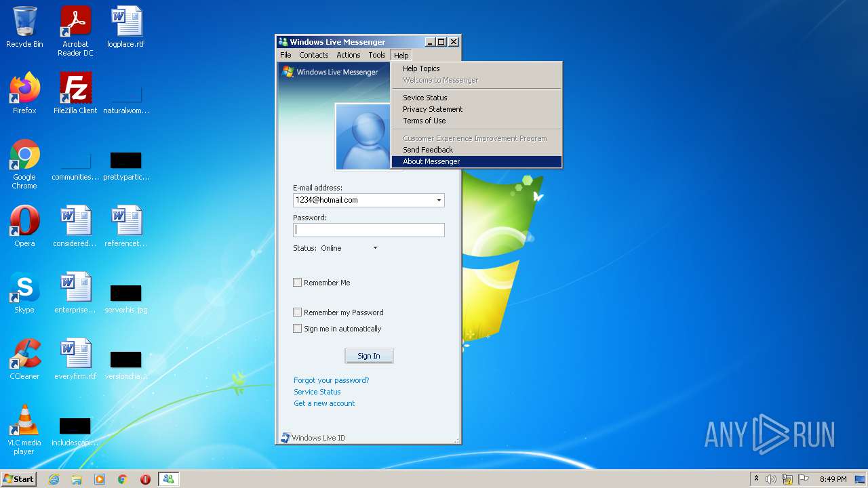Click the Start button
This screenshot has width=868, height=488.
coord(18,479)
